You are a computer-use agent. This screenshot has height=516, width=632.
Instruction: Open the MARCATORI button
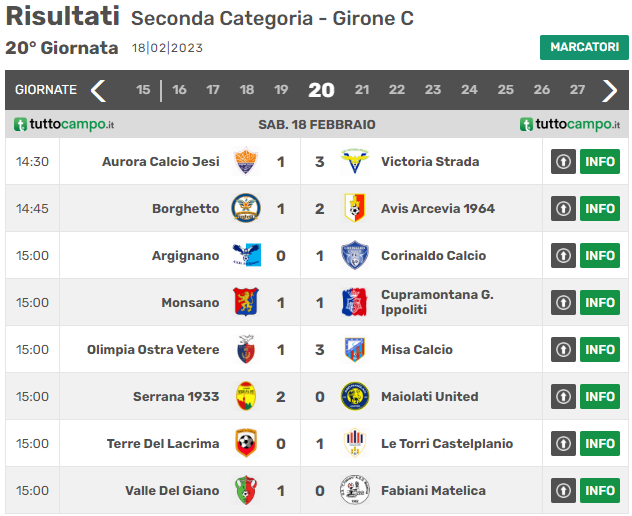click(584, 47)
